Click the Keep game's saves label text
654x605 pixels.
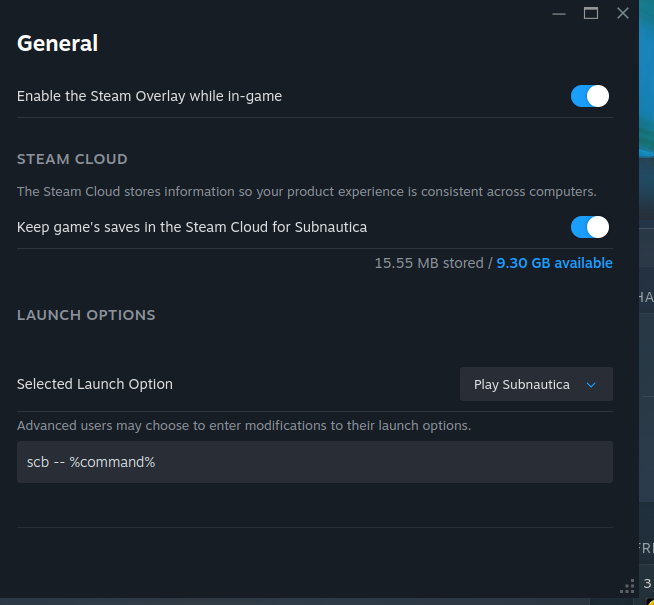point(192,227)
